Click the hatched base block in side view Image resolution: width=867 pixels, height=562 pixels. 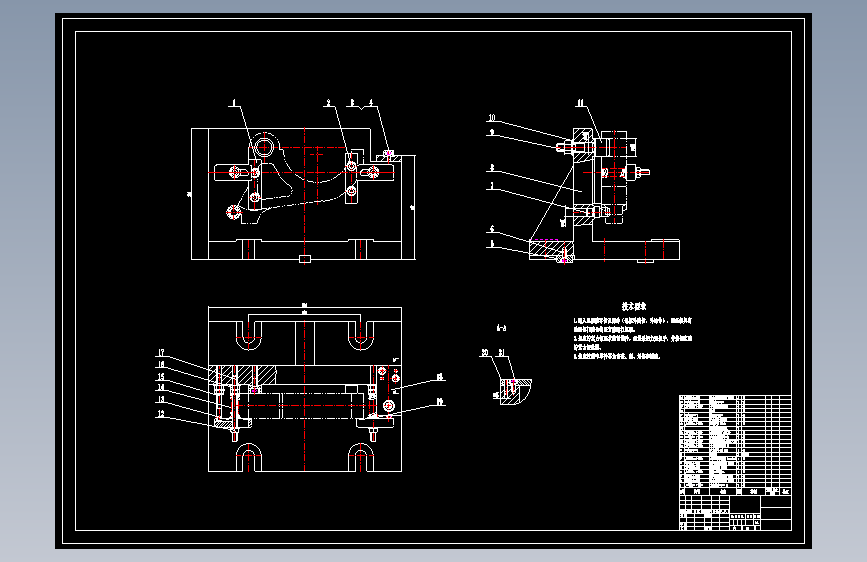(x=551, y=250)
